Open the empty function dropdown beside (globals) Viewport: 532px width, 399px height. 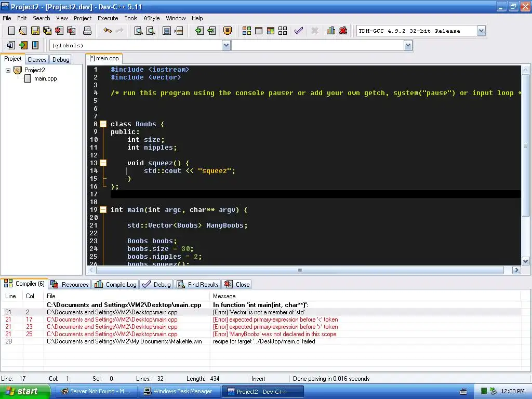pyautogui.click(x=408, y=45)
